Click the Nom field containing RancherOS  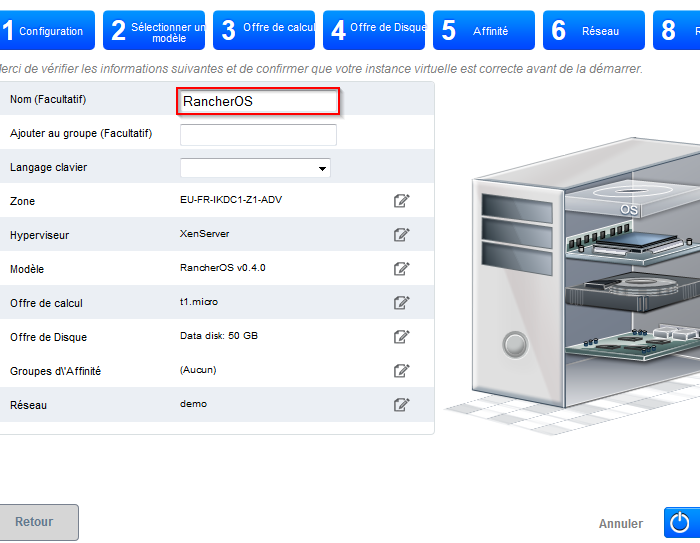(x=259, y=101)
